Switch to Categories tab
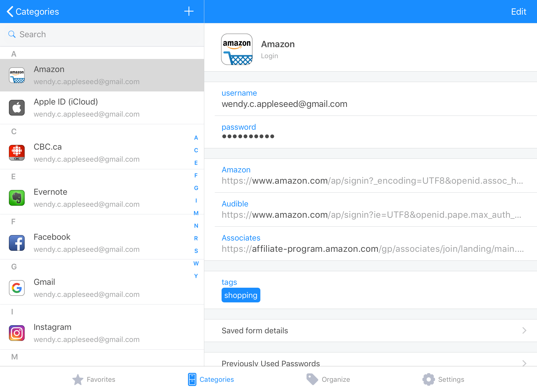The width and height of the screenshot is (537, 392). [x=211, y=379]
